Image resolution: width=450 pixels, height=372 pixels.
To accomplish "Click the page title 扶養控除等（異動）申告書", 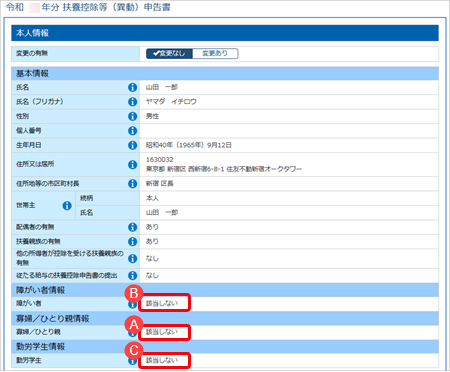I will click(117, 7).
